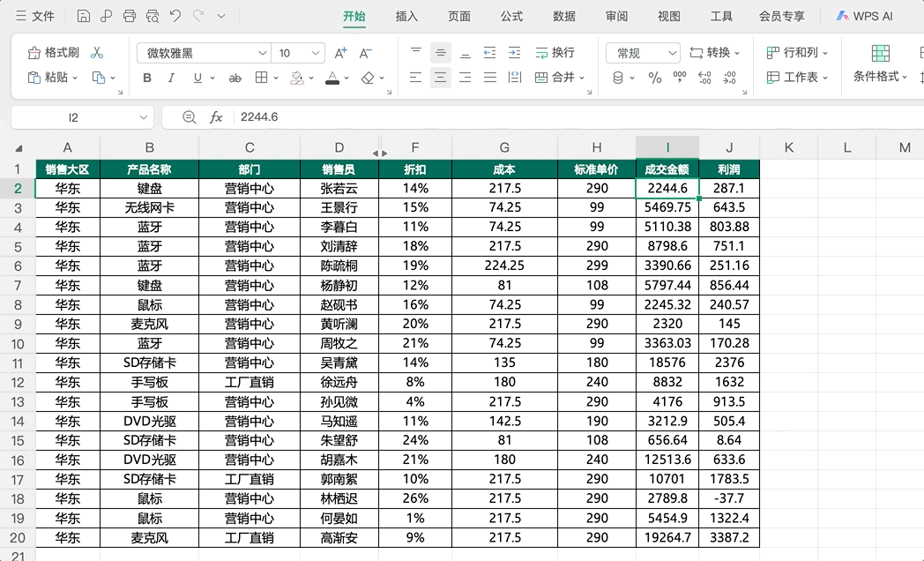Toggle Middle vertical alignment
This screenshot has height=561, width=924.
pyautogui.click(x=440, y=53)
